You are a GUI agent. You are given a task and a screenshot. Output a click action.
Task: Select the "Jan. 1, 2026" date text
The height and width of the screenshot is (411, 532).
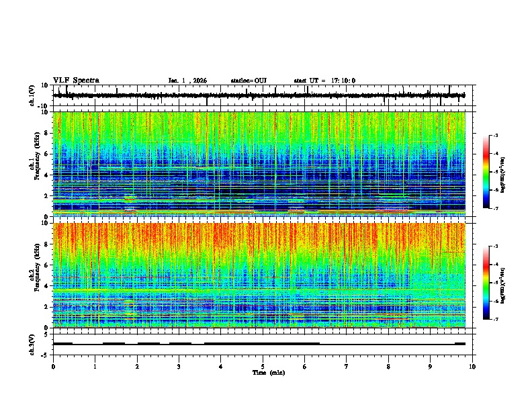(x=187, y=81)
